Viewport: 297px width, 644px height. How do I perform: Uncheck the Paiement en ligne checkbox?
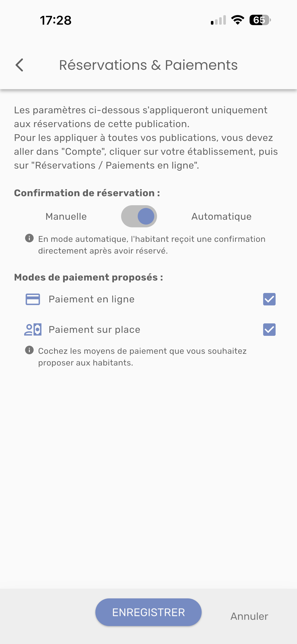pos(269,299)
